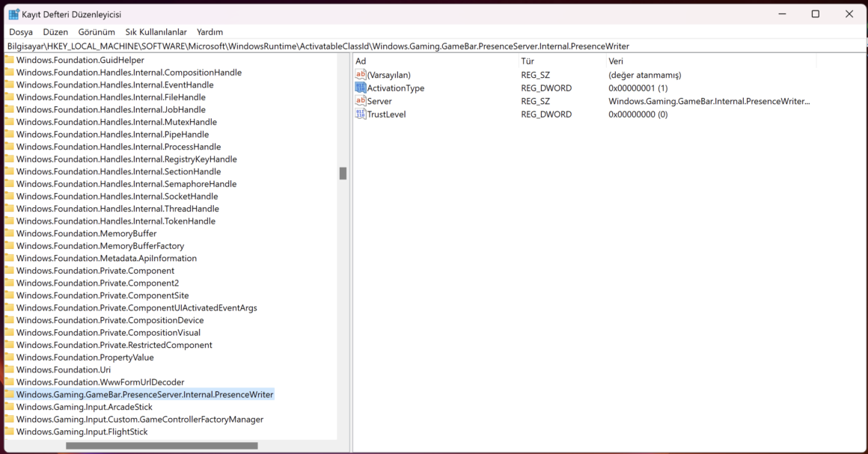This screenshot has width=868, height=454.
Task: Select Handles.Internal.TokenHandle key
Action: (116, 221)
